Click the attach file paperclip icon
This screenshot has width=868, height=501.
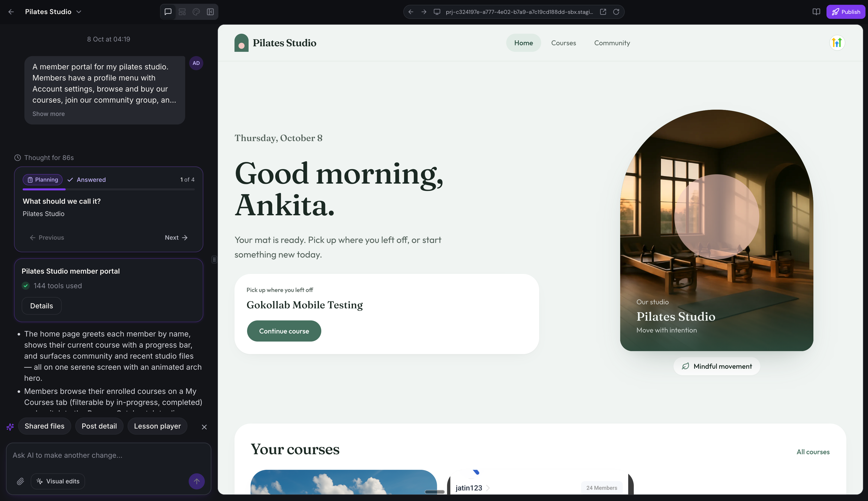click(20, 481)
